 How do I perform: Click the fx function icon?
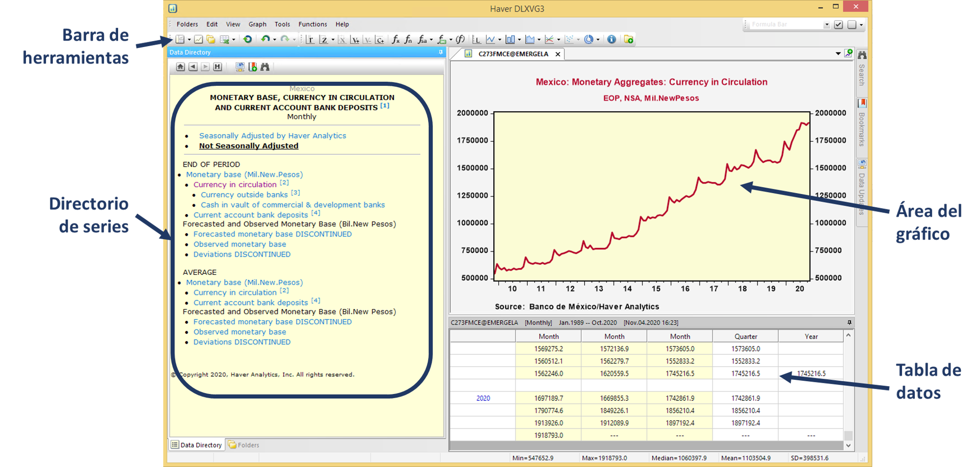[x=395, y=39]
